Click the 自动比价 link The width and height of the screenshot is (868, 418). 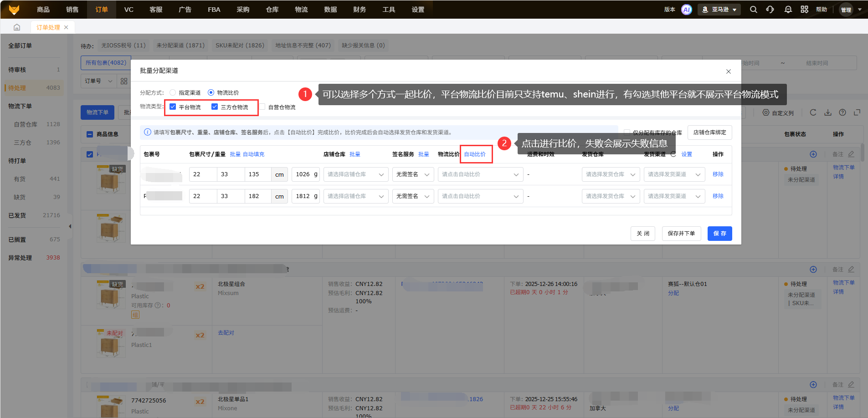pos(475,154)
